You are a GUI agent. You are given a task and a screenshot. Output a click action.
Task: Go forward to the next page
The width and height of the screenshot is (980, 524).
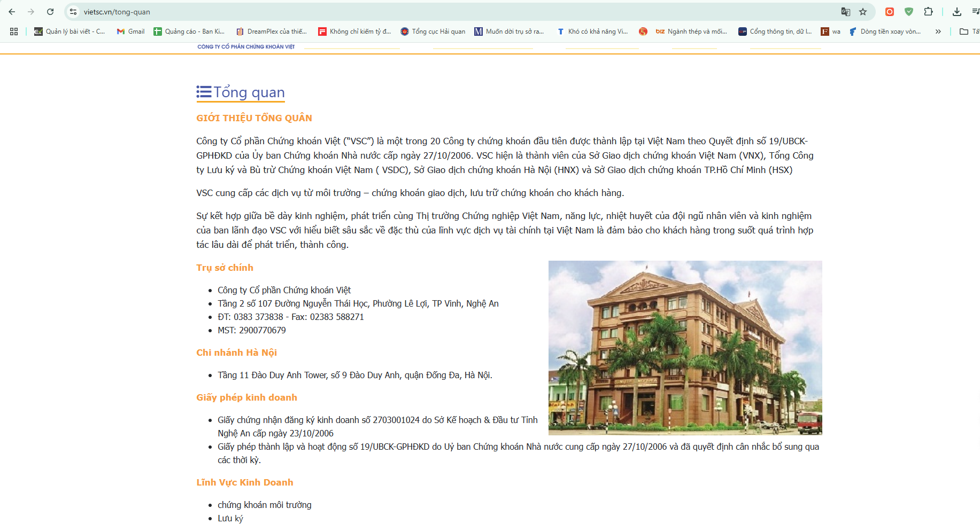point(31,12)
